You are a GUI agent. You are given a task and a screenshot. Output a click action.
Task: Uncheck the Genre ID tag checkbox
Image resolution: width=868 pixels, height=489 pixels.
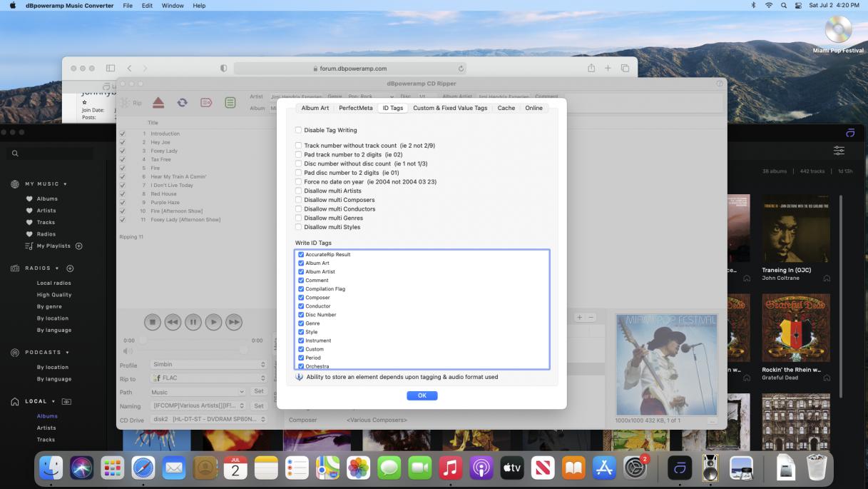pyautogui.click(x=301, y=323)
